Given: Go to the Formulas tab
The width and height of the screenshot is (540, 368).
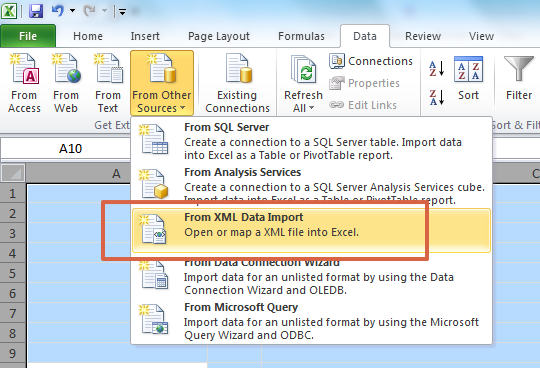Looking at the screenshot, I should pyautogui.click(x=301, y=36).
